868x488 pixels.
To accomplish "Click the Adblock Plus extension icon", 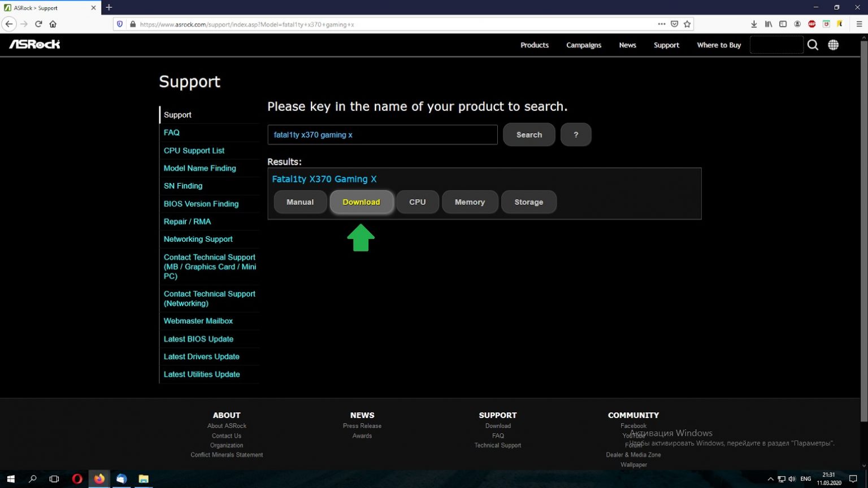I will click(812, 24).
